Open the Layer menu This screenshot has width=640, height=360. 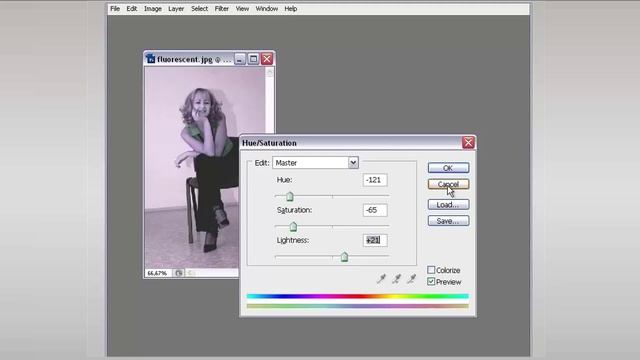(x=176, y=9)
